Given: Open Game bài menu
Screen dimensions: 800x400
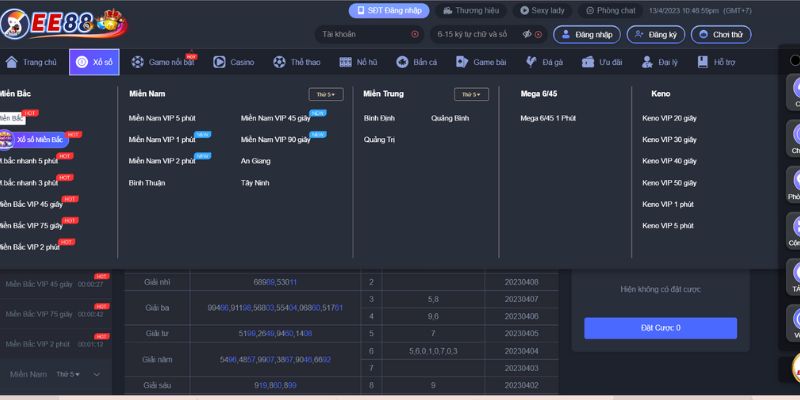Looking at the screenshot, I should point(481,62).
